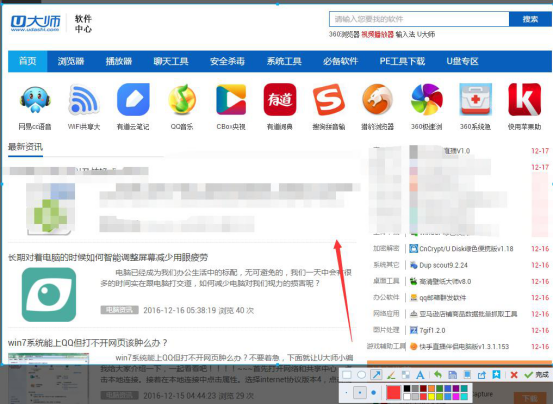Select the arrow drawing tool

coord(376,375)
